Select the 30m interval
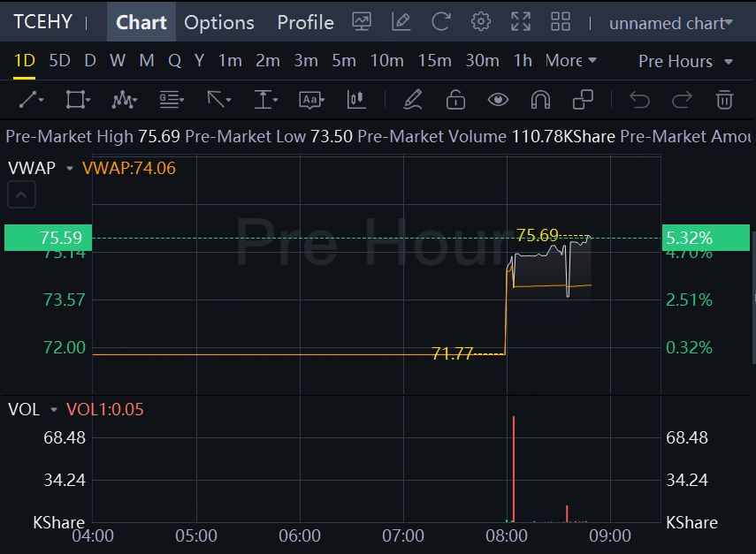This screenshot has height=554, width=756. click(482, 61)
